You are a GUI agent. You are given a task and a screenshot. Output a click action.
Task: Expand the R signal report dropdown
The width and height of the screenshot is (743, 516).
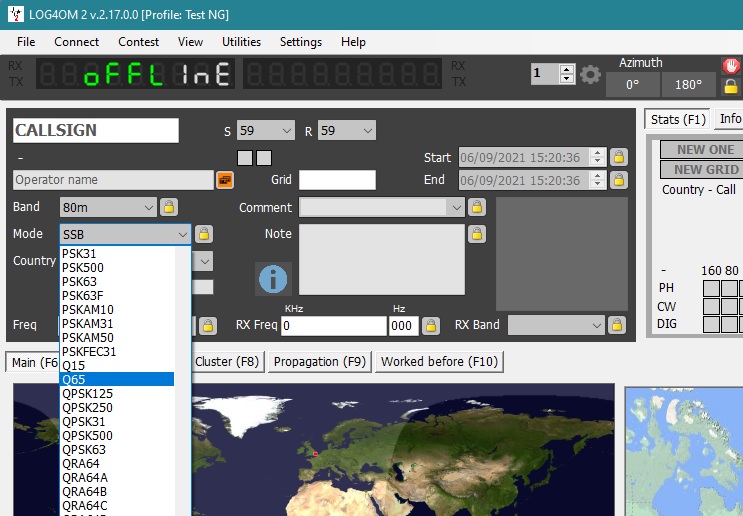point(368,130)
